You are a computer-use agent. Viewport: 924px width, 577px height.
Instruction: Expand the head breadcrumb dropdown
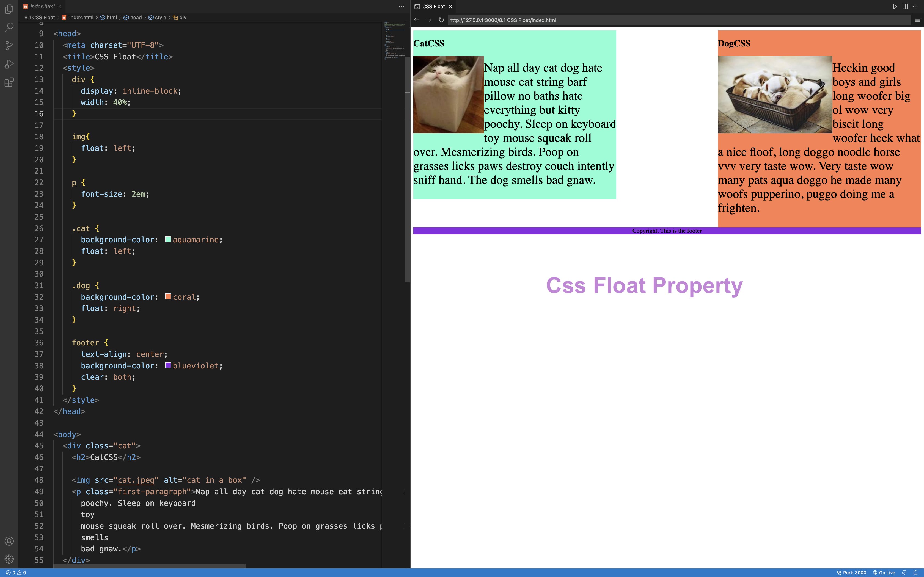pos(136,18)
